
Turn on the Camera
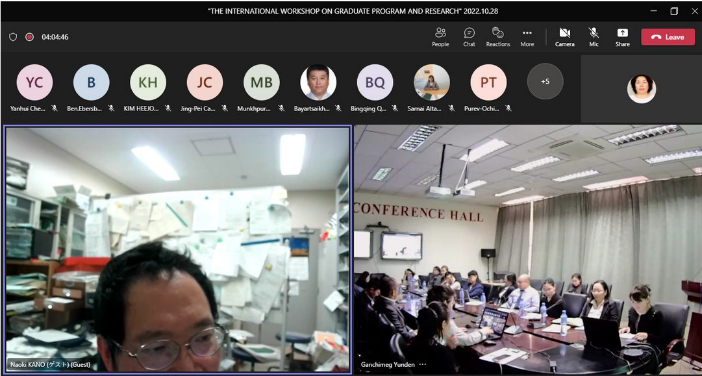click(565, 37)
